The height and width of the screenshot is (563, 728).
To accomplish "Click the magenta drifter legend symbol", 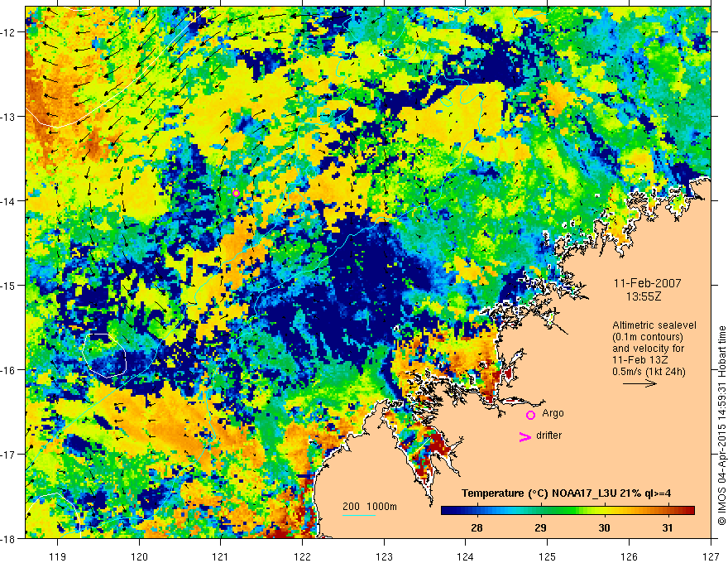I will tap(524, 437).
